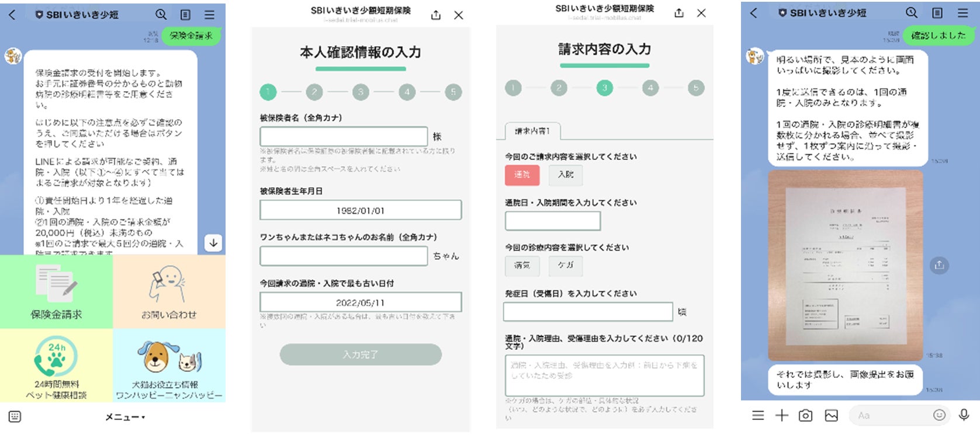
Task: Share the sample receipt photo
Action: (x=939, y=266)
